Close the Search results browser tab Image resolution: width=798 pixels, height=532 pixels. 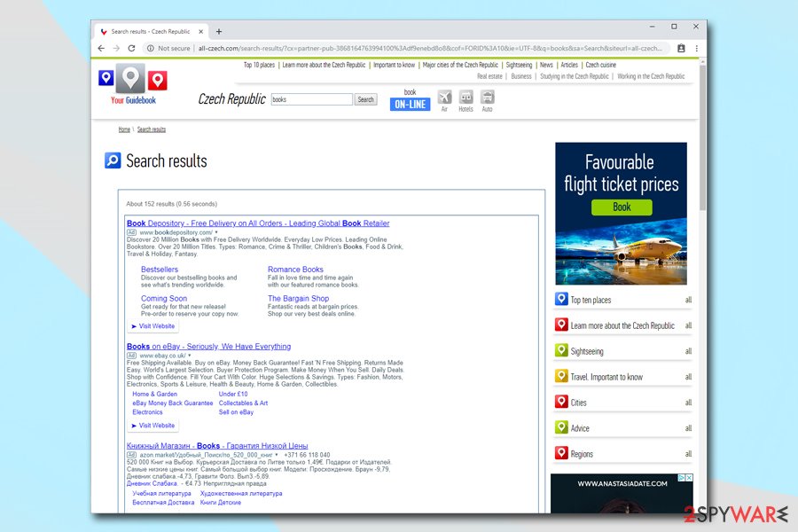click(x=200, y=32)
